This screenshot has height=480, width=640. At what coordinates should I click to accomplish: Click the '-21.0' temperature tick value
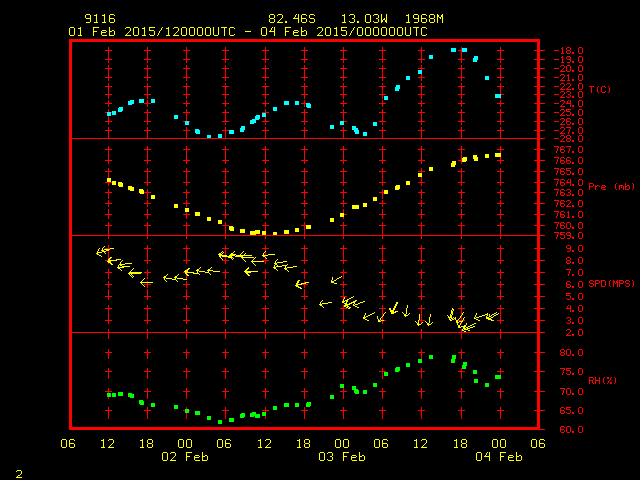pyautogui.click(x=568, y=78)
